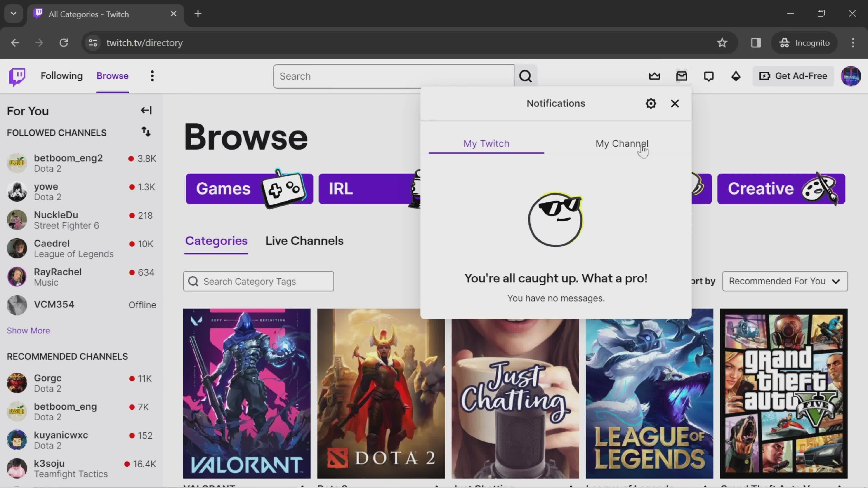Close the Notifications panel
The image size is (868, 488).
pyautogui.click(x=675, y=103)
